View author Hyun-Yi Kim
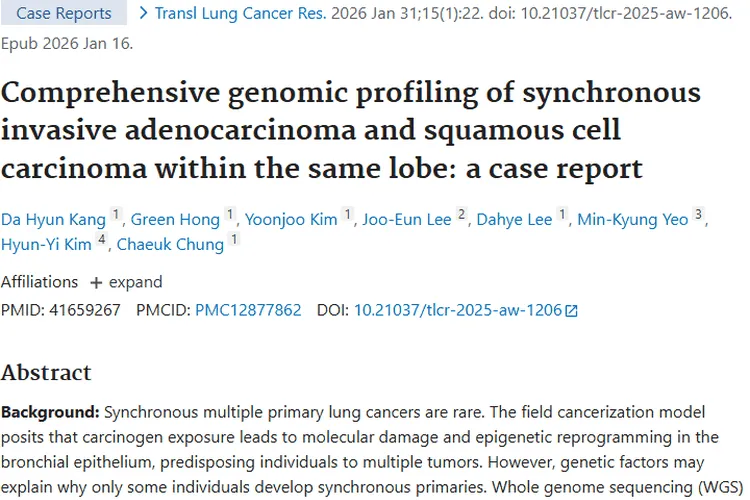Viewport: 750px width, 500px height. tap(46, 244)
